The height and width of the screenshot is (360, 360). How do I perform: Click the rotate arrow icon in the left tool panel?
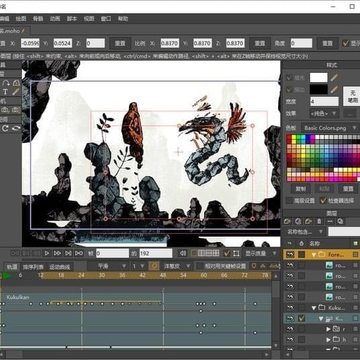click(5, 128)
